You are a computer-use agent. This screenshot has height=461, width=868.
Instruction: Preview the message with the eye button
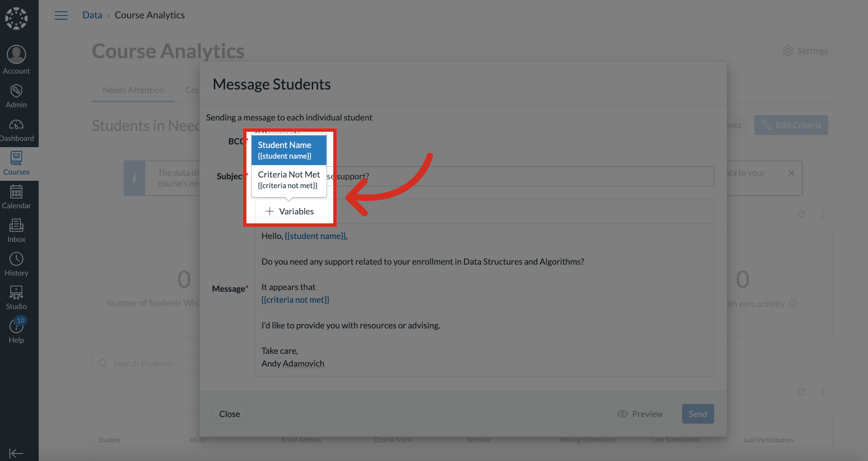[x=640, y=414]
